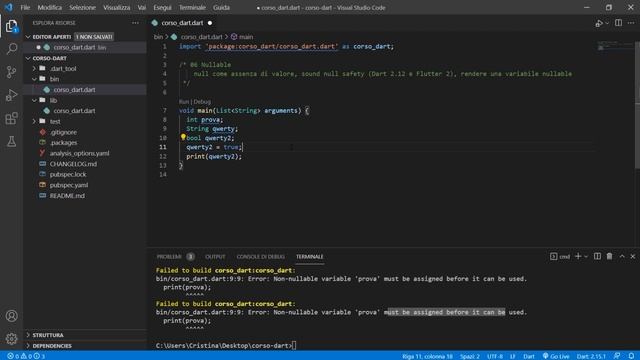Open the Selezione menu
This screenshot has width=640, height=360.
point(82,7)
